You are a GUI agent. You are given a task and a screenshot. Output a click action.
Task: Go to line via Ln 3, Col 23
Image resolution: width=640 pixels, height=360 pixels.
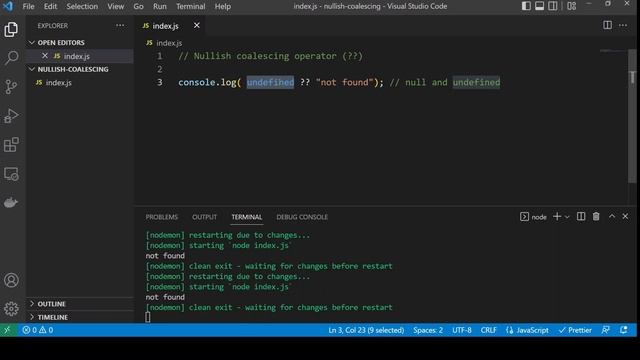coord(366,330)
